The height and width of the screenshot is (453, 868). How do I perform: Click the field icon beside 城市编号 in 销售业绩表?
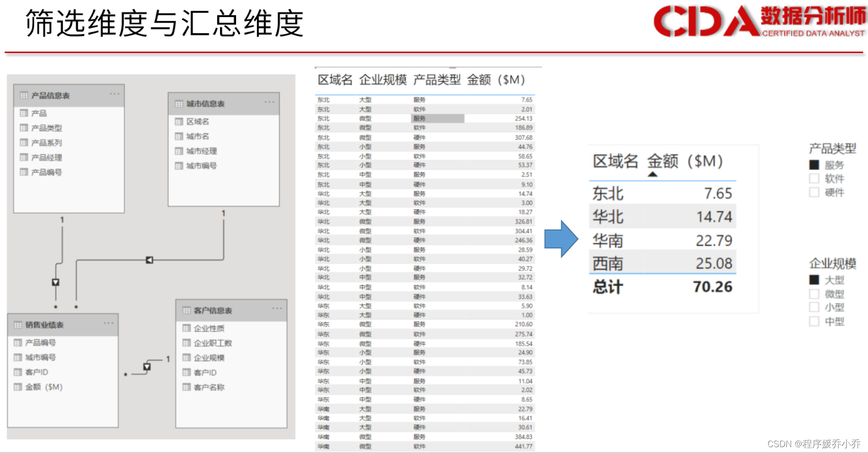[x=18, y=357]
